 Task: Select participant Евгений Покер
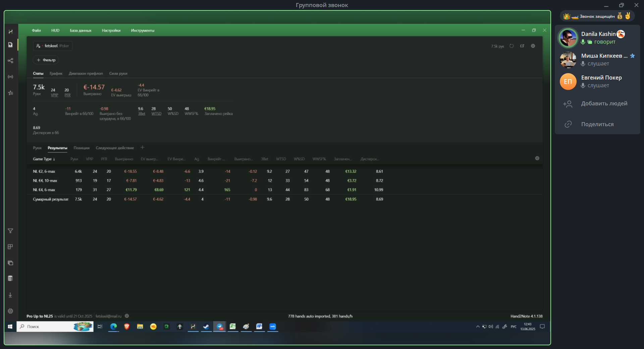pyautogui.click(x=597, y=81)
